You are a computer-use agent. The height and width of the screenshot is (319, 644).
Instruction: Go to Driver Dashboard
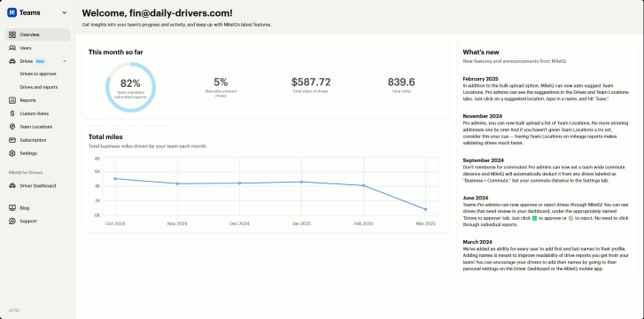click(x=37, y=186)
